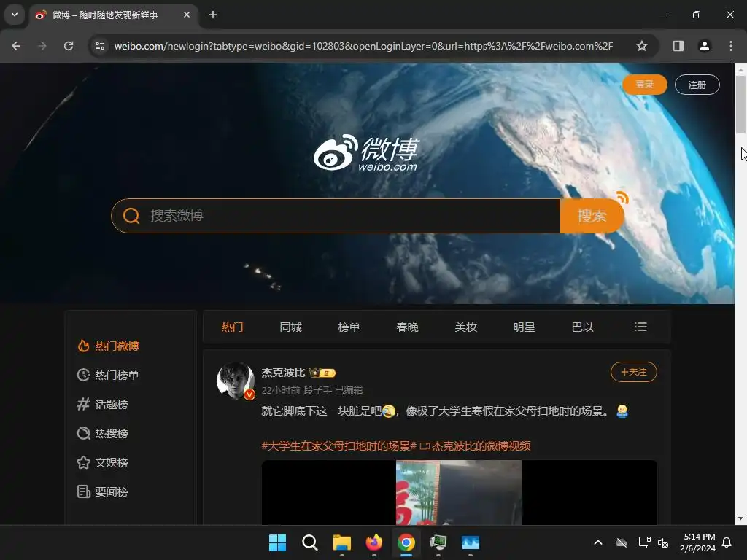The width and height of the screenshot is (747, 560).
Task: View site information icon in address bar
Action: click(x=100, y=46)
